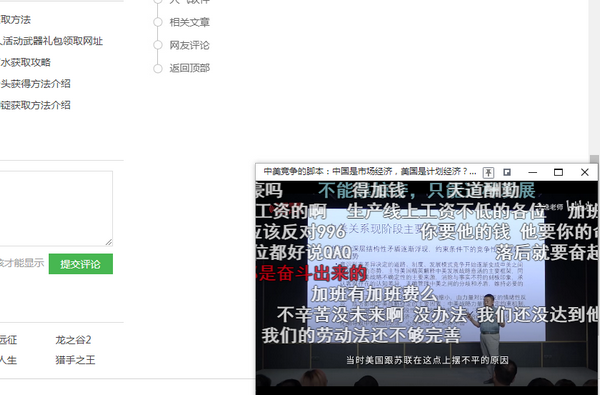Viewport: 600px width, 395px height.
Task: Select the 返回顶部 timeline circle marker
Action: tap(158, 69)
